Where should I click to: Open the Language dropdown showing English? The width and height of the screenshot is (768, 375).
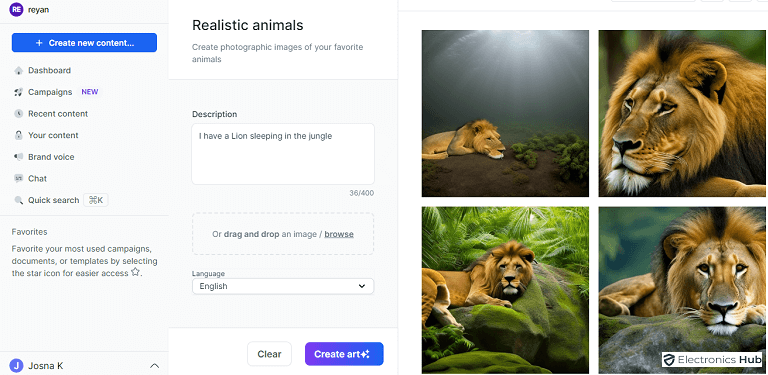tap(283, 286)
